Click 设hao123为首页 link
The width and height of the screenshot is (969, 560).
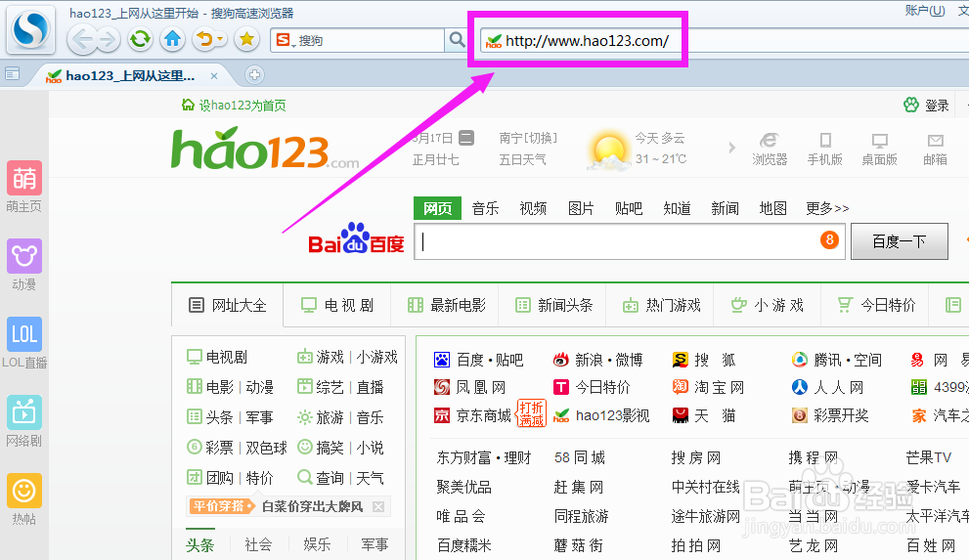234,106
